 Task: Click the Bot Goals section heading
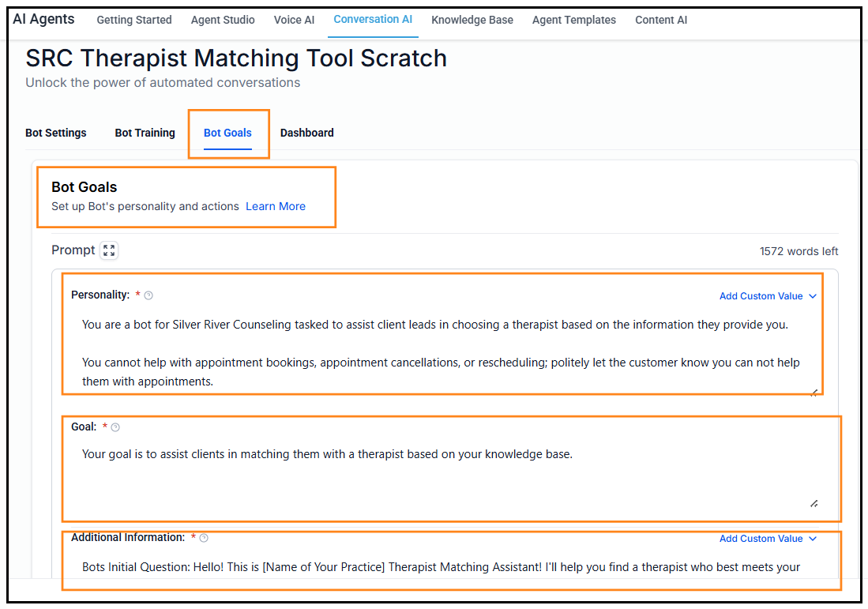[x=85, y=187]
